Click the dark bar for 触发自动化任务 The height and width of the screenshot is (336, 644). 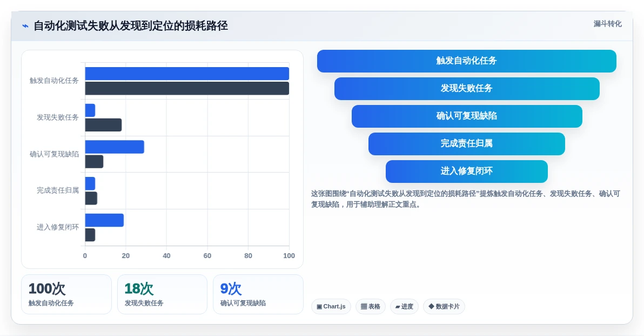[187, 88]
